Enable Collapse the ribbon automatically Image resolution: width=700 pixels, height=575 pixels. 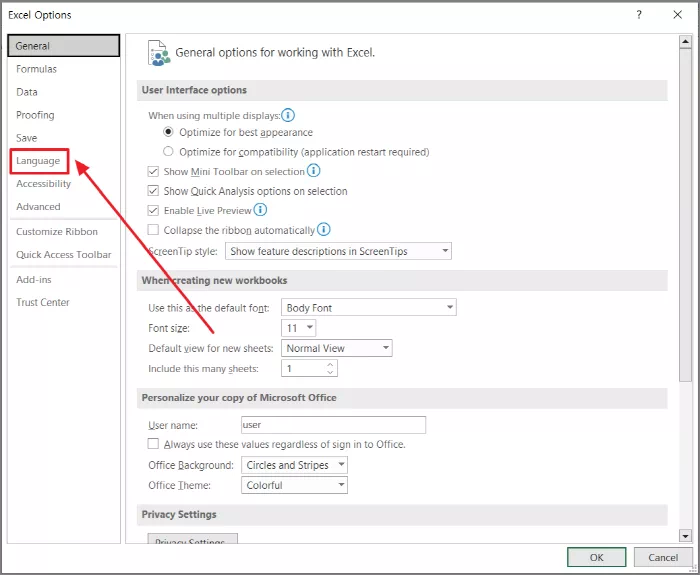[x=153, y=230]
